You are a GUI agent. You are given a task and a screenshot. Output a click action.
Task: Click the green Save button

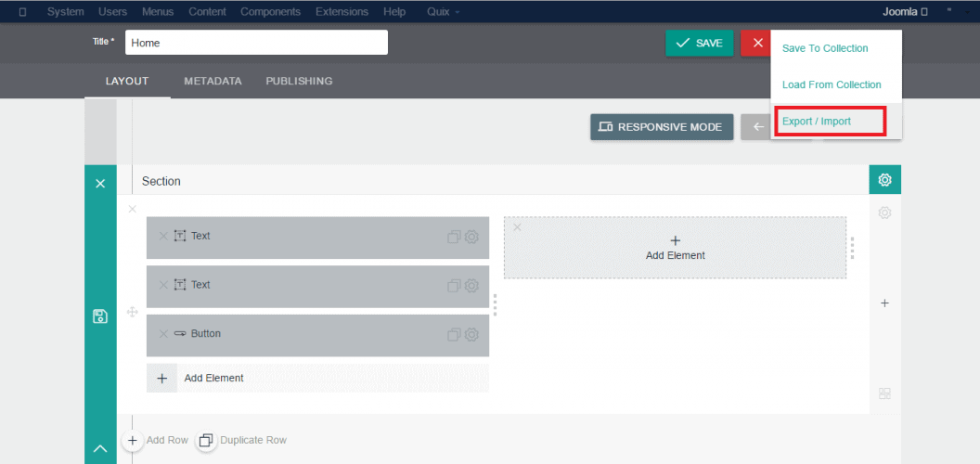[x=699, y=44]
